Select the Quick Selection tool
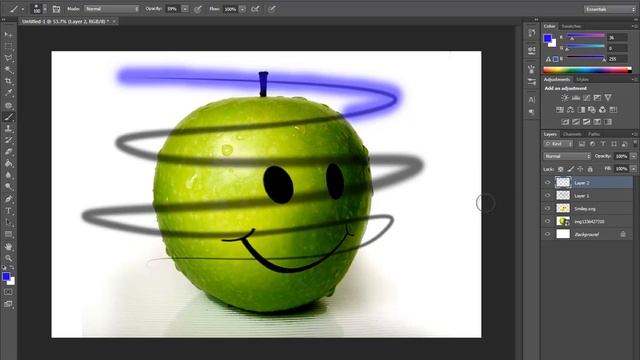Screen dimensions: 640x360 (8, 70)
